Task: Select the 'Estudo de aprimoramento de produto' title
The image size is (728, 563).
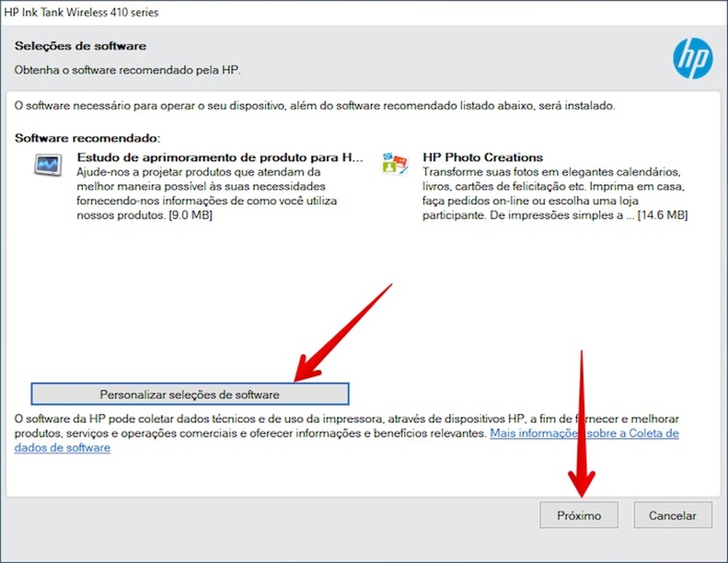Action: [220, 157]
